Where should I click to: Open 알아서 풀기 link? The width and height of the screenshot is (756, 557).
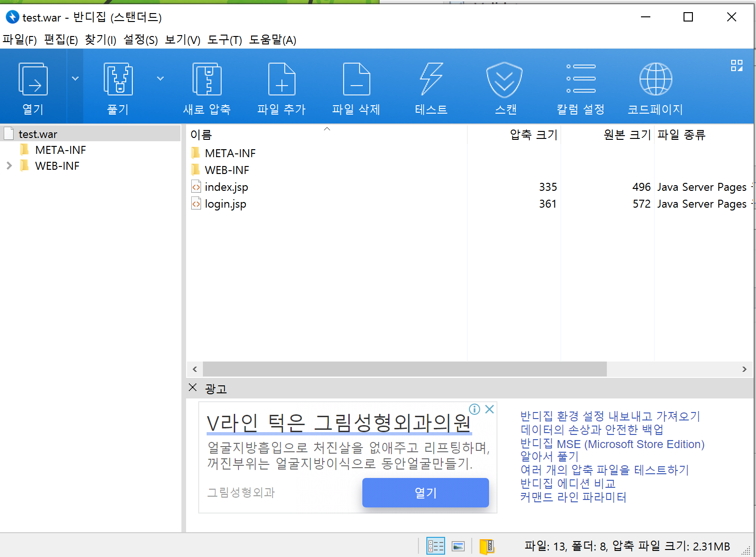tap(549, 456)
